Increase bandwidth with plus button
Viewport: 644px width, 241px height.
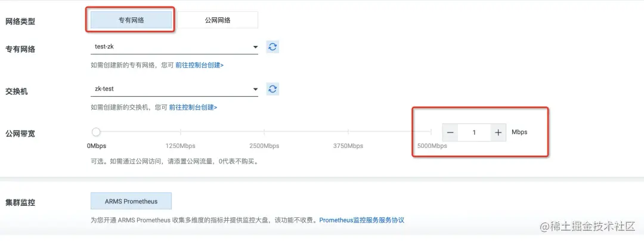[x=498, y=132]
